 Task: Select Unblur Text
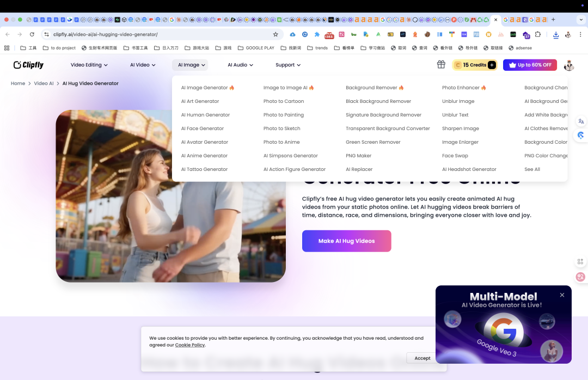[x=455, y=115]
